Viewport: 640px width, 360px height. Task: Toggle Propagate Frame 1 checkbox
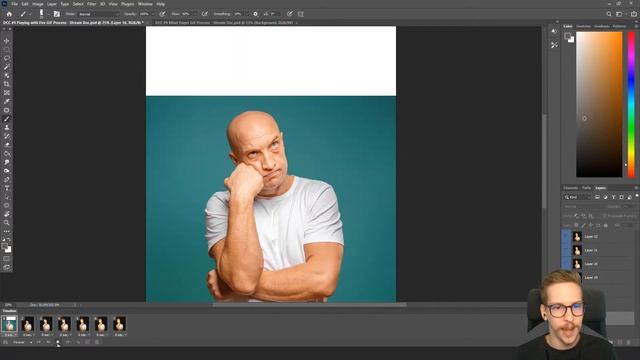(604, 216)
